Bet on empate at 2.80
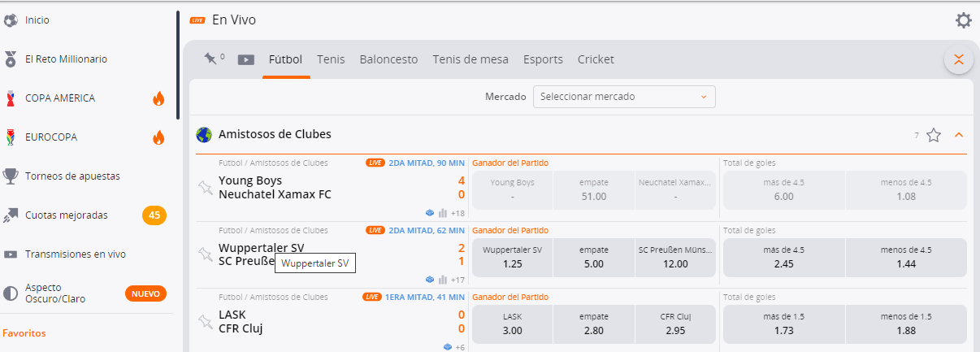980x352 pixels. pyautogui.click(x=594, y=324)
